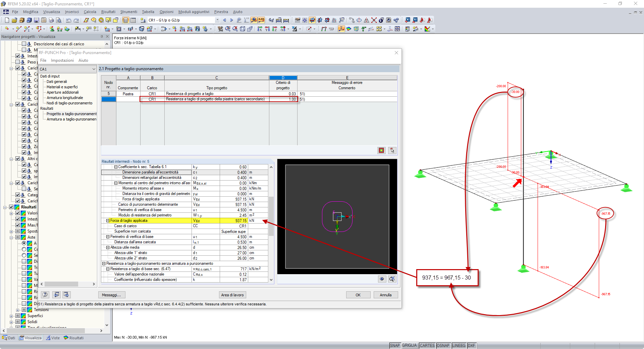Viewport: 644px width, 349px height.
Task: Click the OK button in RF-PUNCH dialog
Action: pyautogui.click(x=358, y=295)
